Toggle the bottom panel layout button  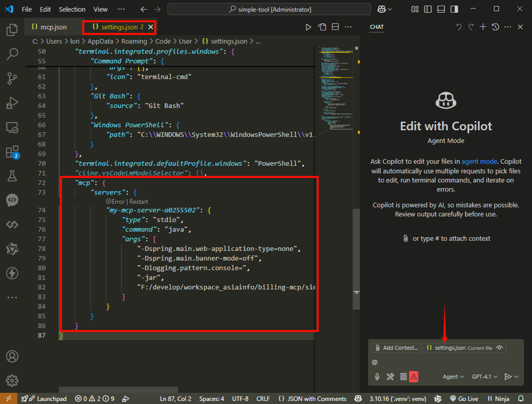coord(441,9)
